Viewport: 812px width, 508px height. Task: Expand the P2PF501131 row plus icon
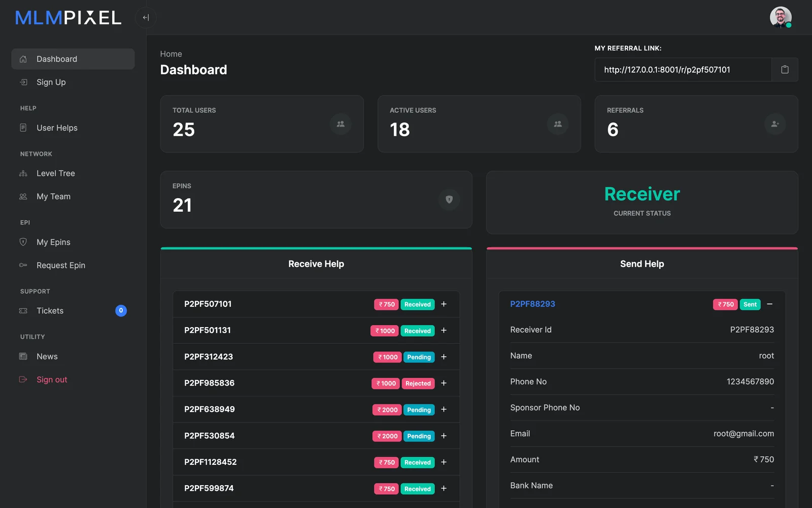tap(444, 330)
